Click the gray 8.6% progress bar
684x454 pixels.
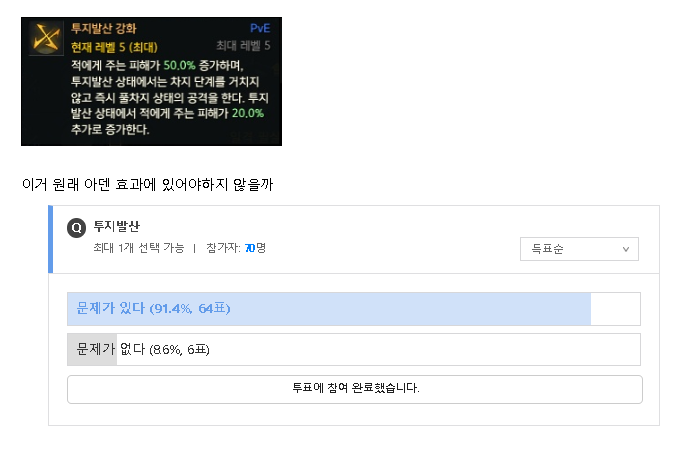pyautogui.click(x=92, y=349)
